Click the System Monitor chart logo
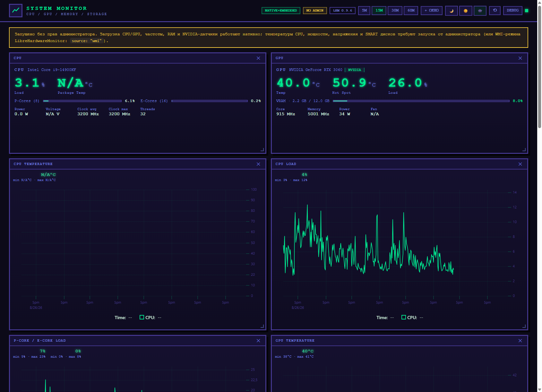542x392 pixels. (16, 11)
